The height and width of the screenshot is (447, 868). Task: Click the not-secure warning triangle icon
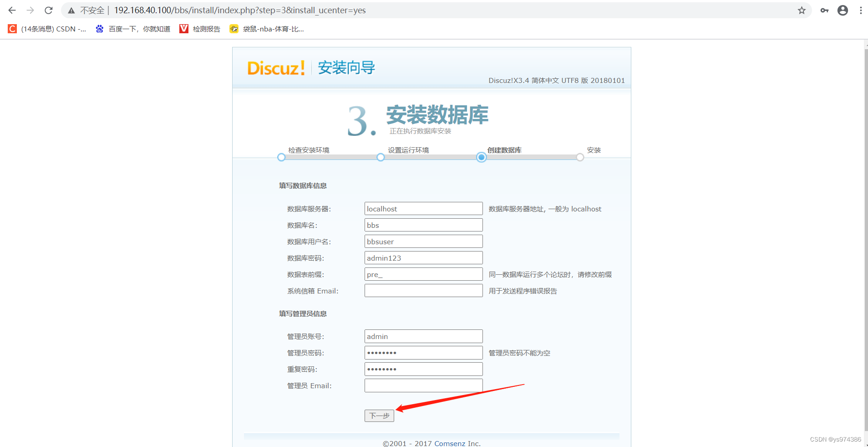click(x=71, y=10)
